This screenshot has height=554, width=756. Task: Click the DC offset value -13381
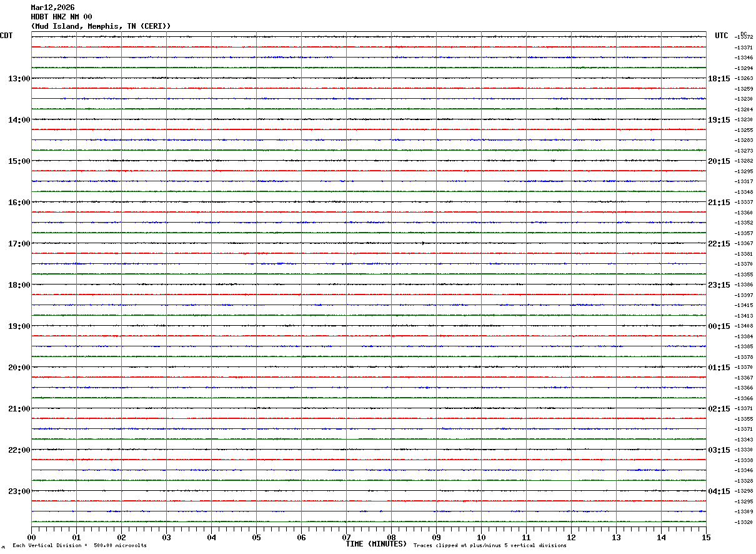coord(744,254)
